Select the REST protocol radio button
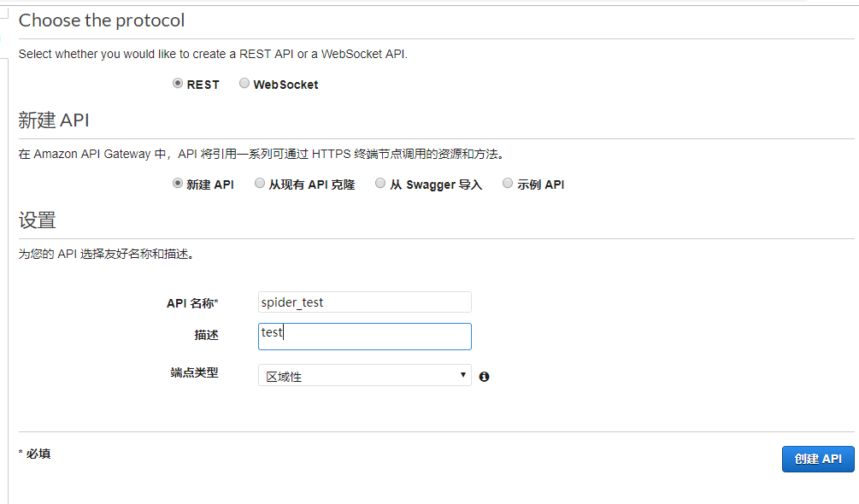Image resolution: width=859 pixels, height=504 pixels. pos(178,83)
